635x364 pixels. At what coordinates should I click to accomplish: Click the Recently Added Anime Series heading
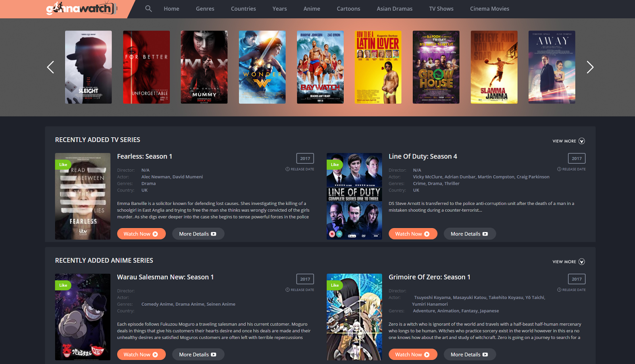coord(104,261)
